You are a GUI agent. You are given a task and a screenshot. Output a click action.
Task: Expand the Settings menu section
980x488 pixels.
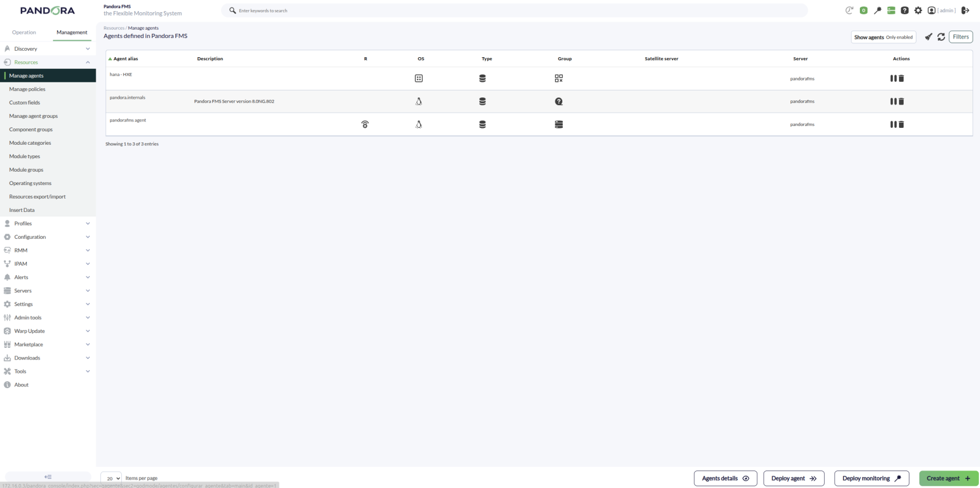tap(48, 304)
